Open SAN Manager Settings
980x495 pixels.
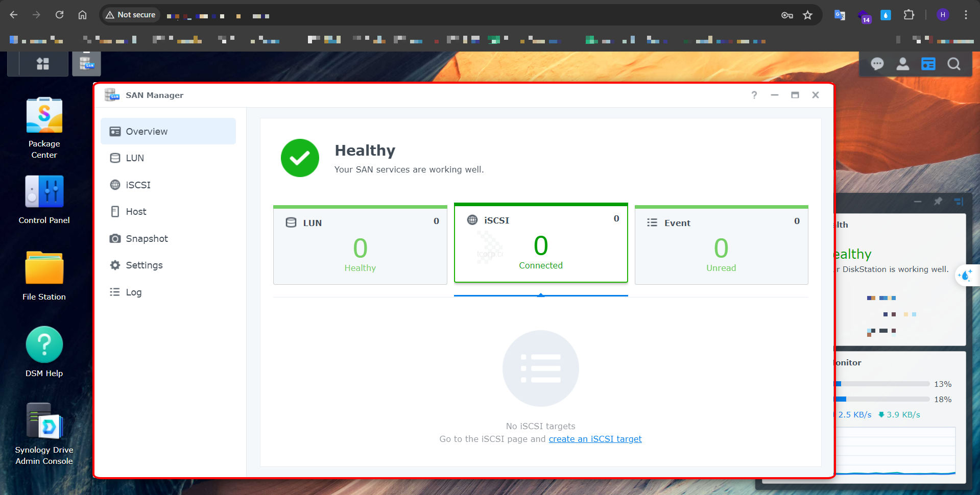(144, 265)
